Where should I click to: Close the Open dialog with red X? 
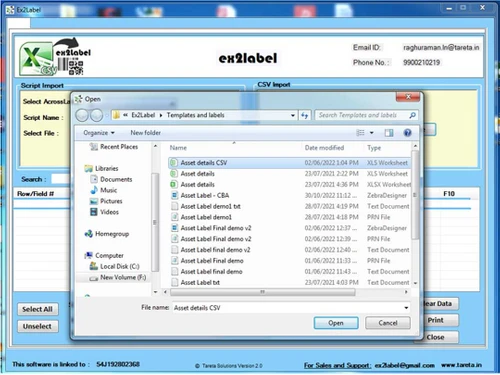click(408, 97)
